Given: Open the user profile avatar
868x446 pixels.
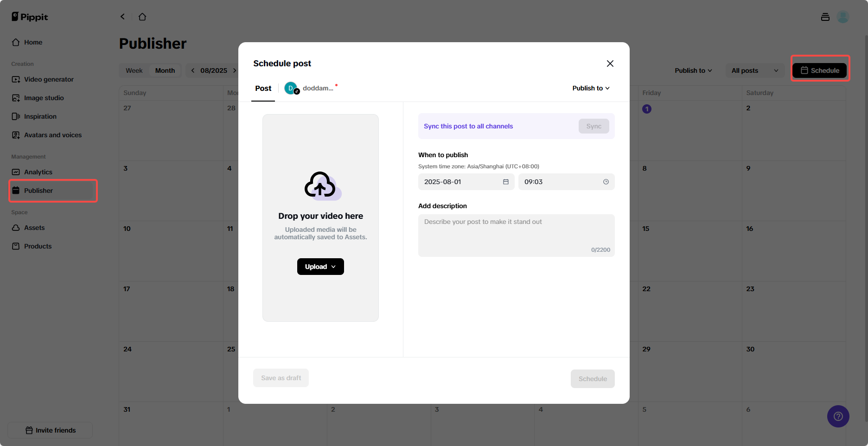Looking at the screenshot, I should [843, 17].
